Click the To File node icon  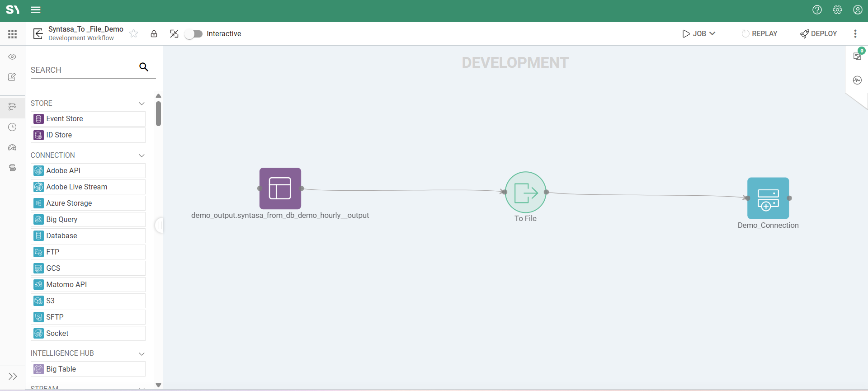point(525,193)
